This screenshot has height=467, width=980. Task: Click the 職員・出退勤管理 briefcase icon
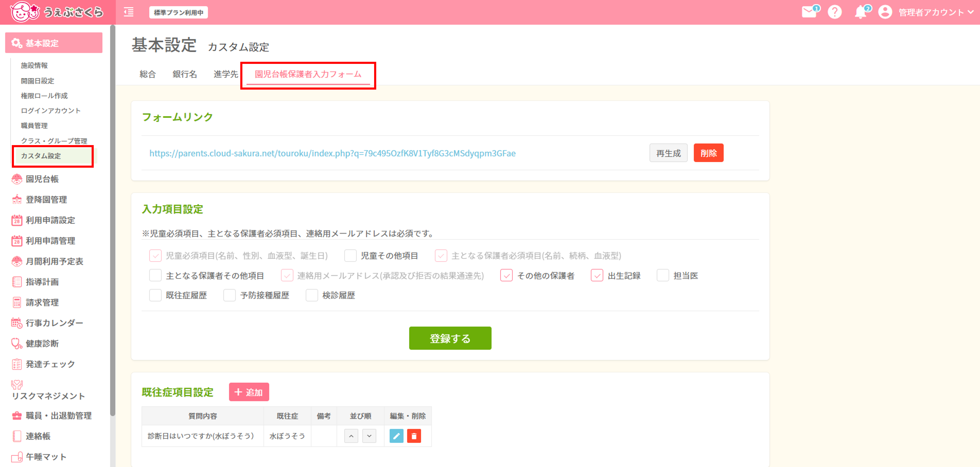tap(17, 415)
